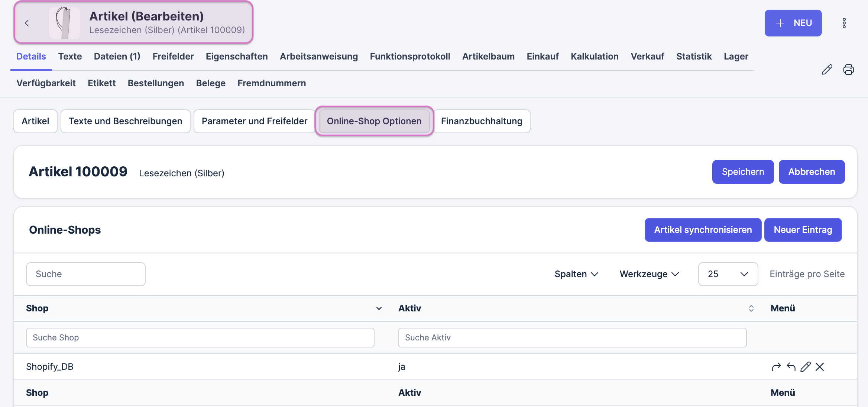Click the printer icon
Screen dimensions: 868x407
(849, 70)
